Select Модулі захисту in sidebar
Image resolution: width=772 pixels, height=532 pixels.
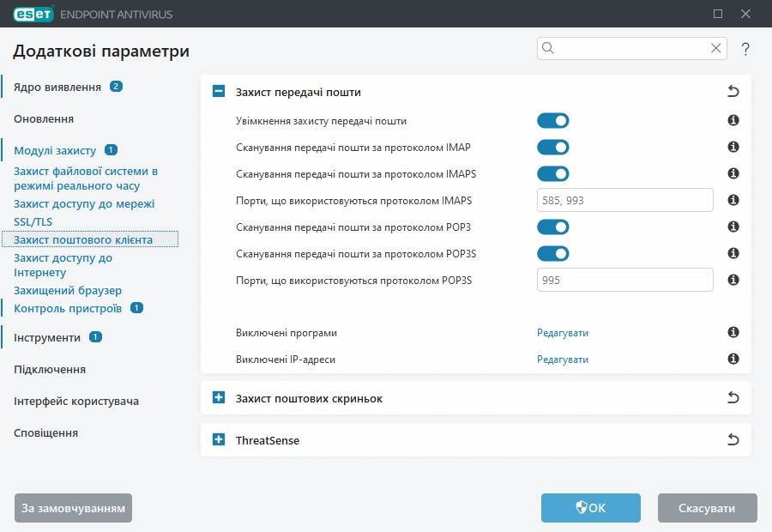pyautogui.click(x=55, y=151)
